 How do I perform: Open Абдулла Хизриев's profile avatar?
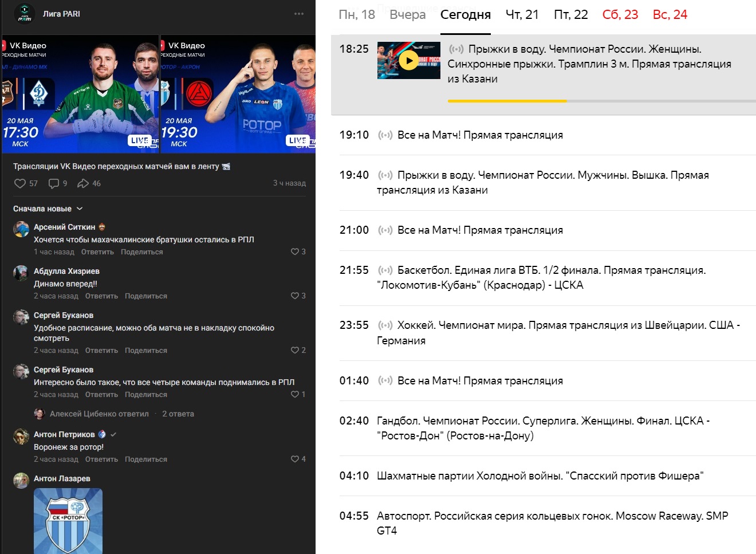21,273
